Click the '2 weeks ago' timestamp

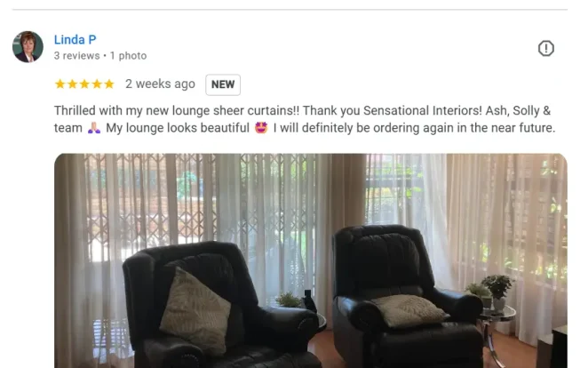coord(160,84)
